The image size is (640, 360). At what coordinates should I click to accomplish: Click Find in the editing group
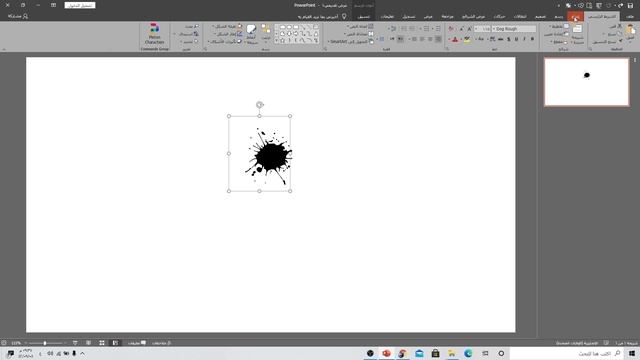[192, 26]
